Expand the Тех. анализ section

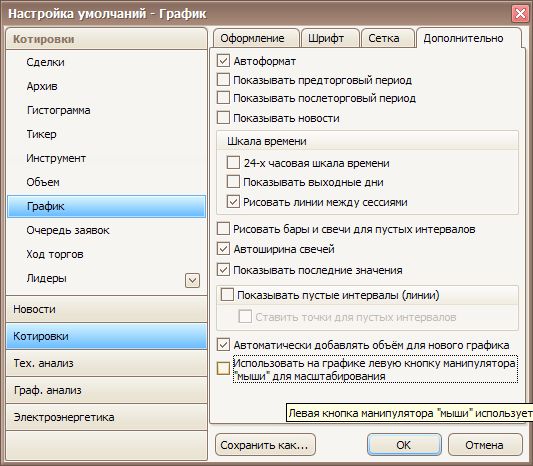pos(106,363)
